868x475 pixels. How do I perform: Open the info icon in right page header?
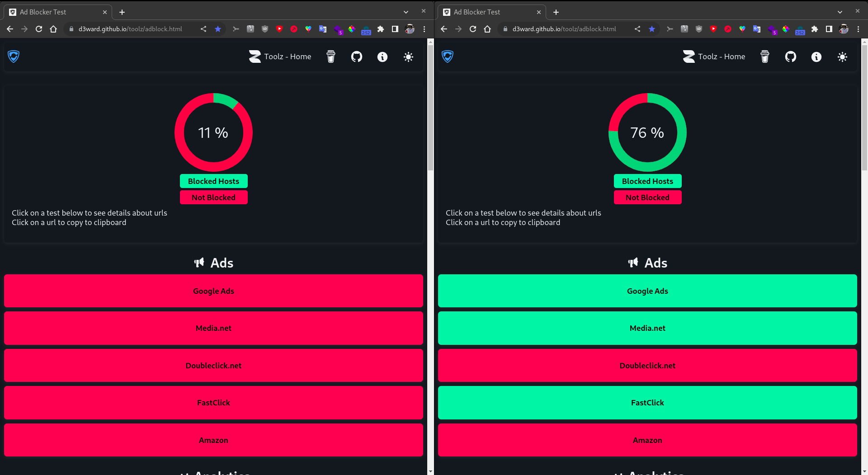tap(816, 56)
